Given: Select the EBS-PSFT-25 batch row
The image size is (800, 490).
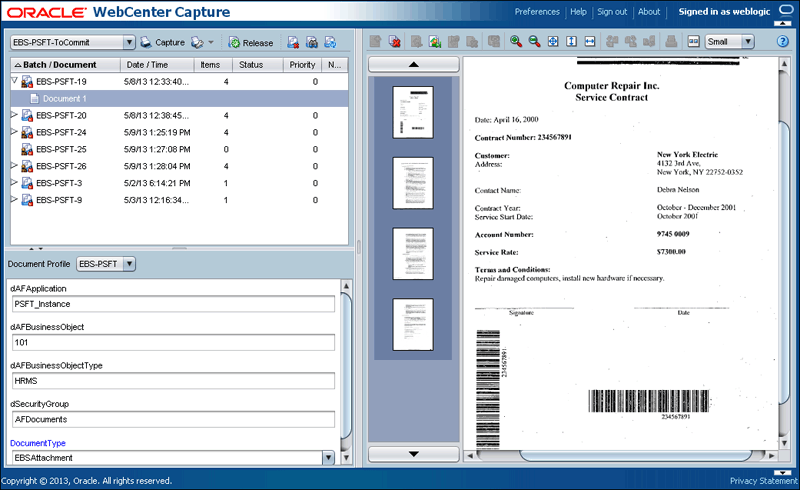Looking at the screenshot, I should [180, 149].
